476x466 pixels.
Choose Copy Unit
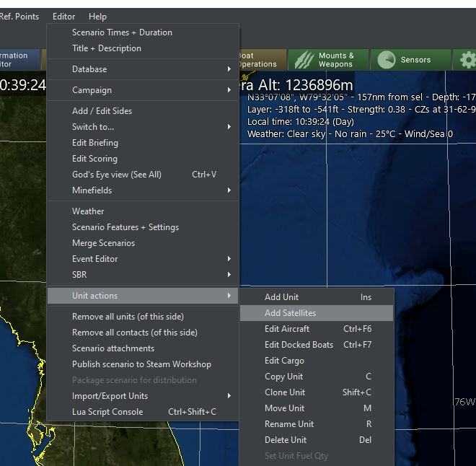317,377
